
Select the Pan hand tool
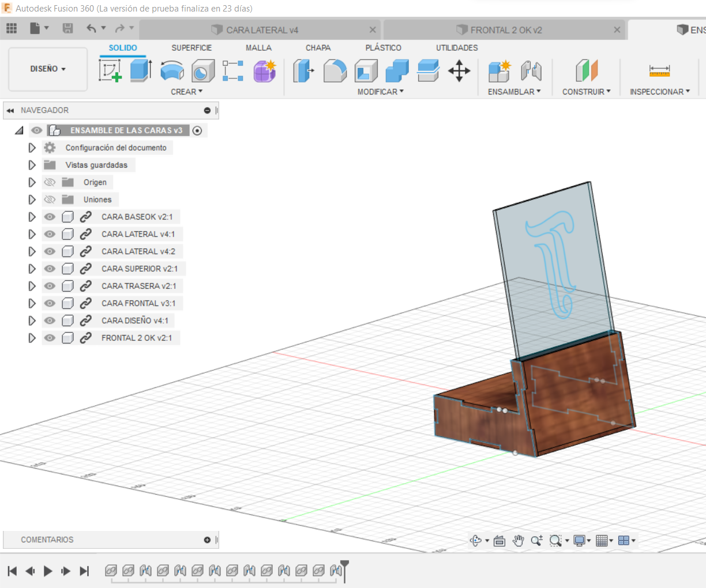pyautogui.click(x=518, y=540)
